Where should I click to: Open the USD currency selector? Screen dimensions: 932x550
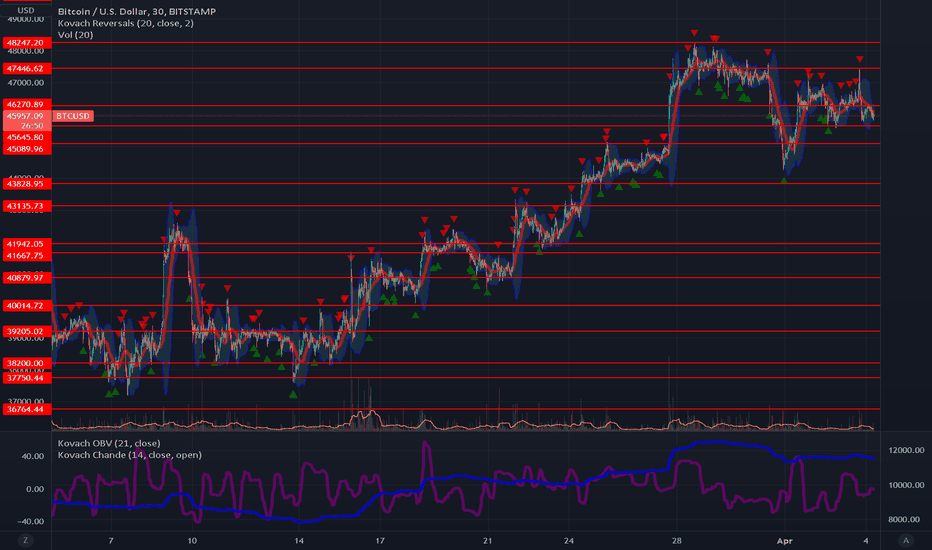click(26, 10)
